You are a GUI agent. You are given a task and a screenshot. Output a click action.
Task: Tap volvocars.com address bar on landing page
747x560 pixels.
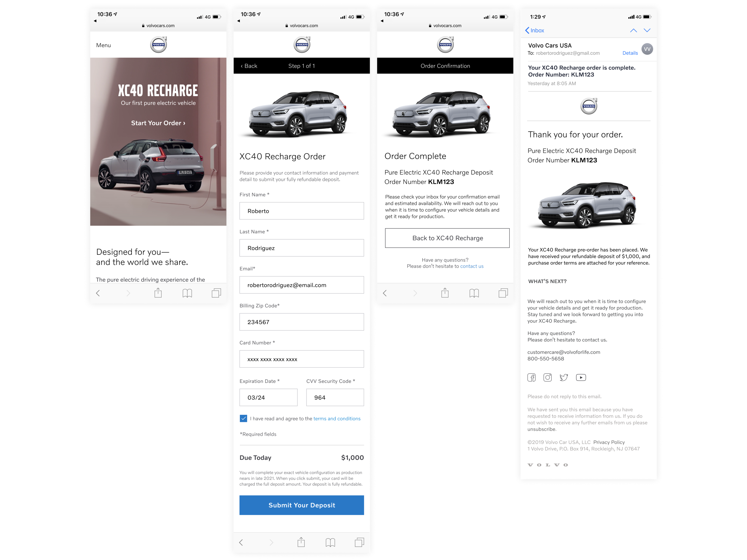coord(158,26)
